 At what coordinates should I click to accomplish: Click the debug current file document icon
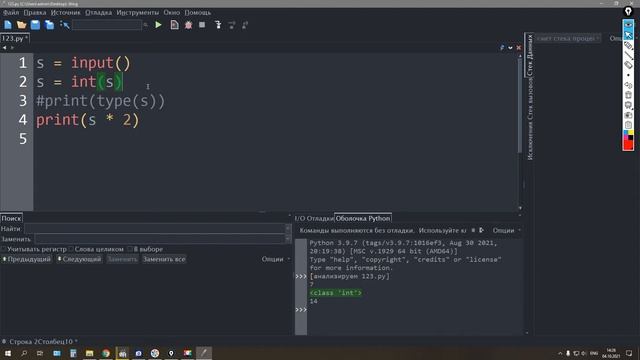coord(174,25)
